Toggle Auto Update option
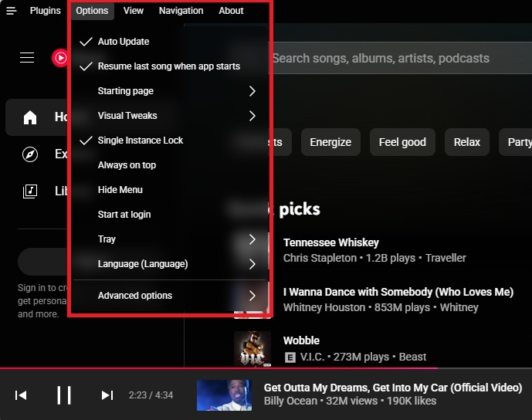 click(169, 42)
